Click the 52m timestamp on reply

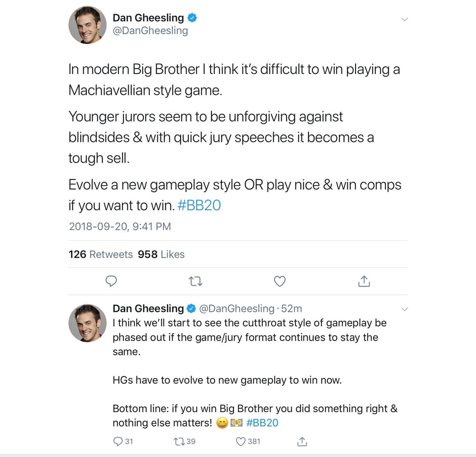[291, 308]
